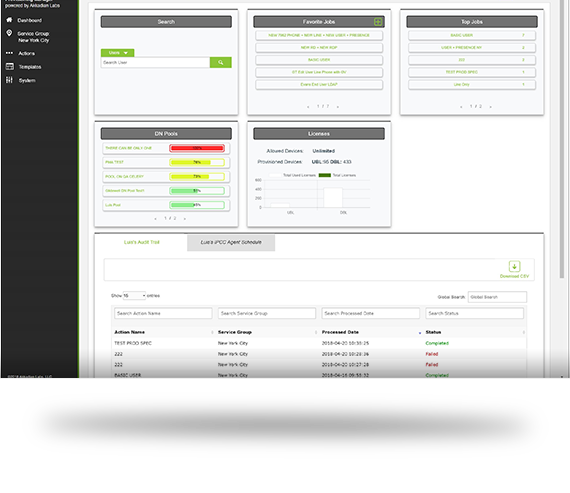Open the Dashboard home icon

point(9,20)
